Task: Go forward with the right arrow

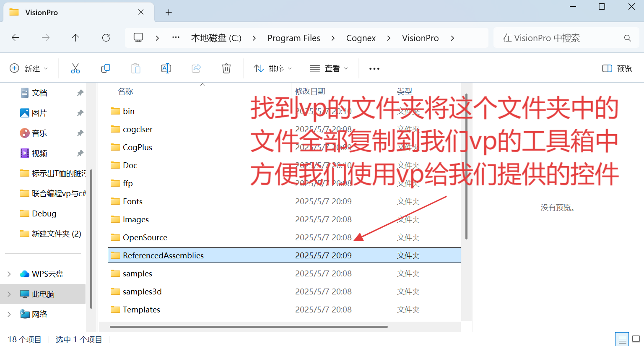Action: pyautogui.click(x=46, y=38)
